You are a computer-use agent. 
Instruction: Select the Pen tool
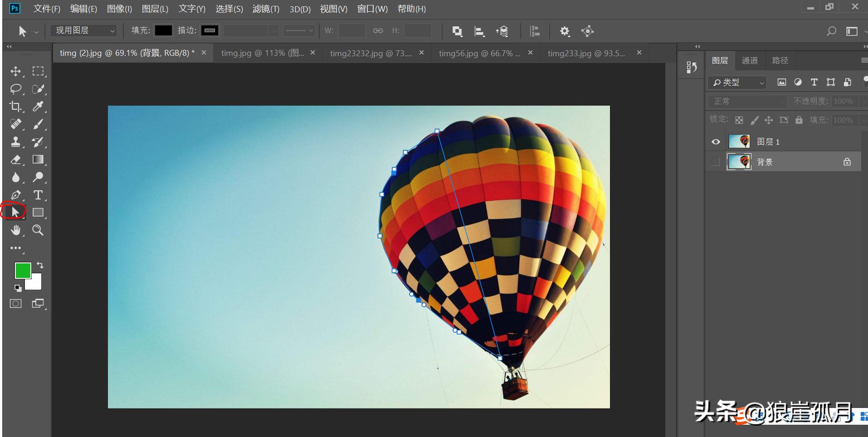pos(15,195)
